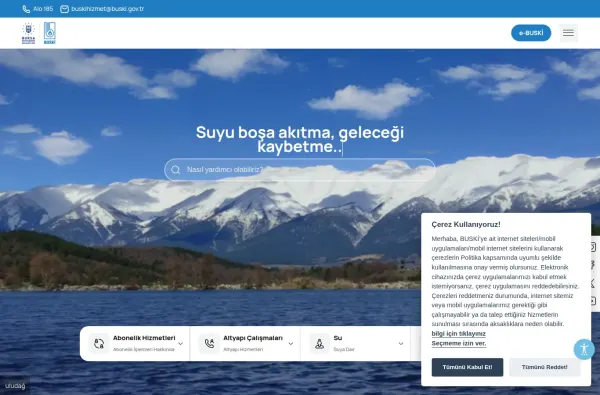Click the 'uludağ' photo caption label
The width and height of the screenshot is (600, 395).
15,386
